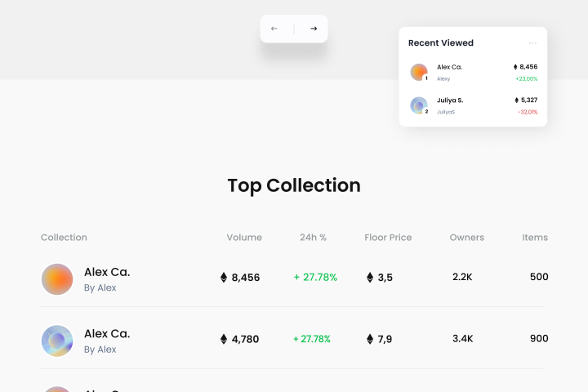
Task: Click the 'Top Collection' heading
Action: point(294,185)
